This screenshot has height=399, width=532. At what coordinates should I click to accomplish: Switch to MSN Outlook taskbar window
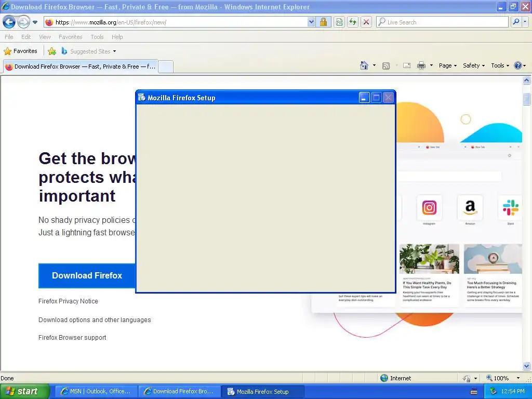coord(96,391)
